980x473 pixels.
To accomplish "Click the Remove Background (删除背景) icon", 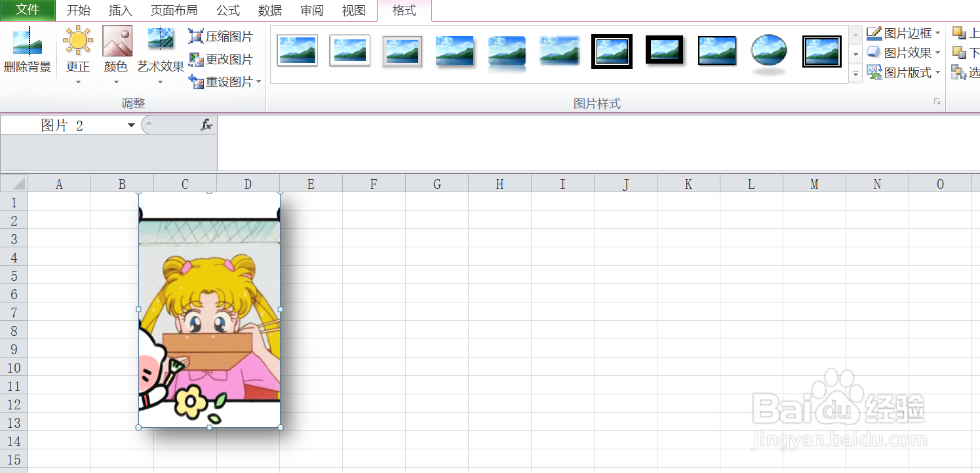I will click(x=28, y=41).
